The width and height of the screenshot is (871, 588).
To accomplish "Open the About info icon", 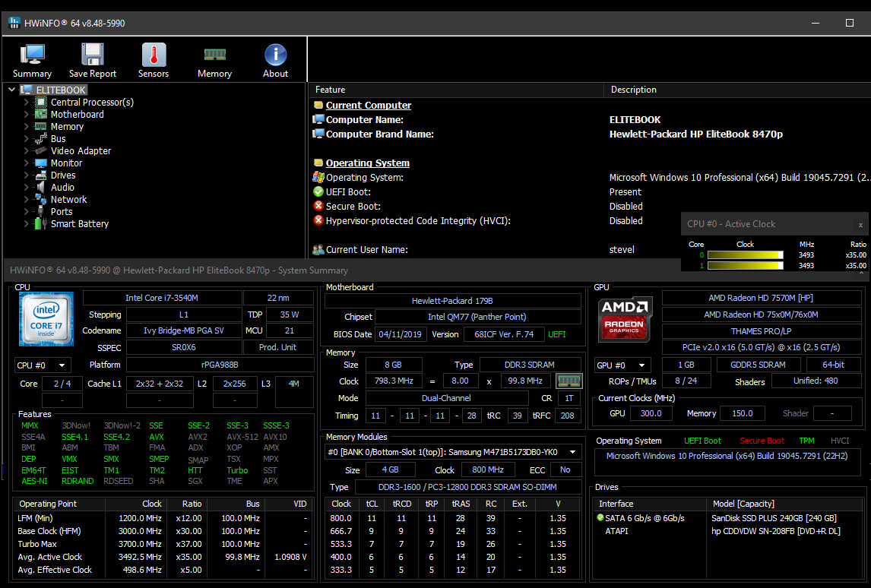I will coord(276,55).
